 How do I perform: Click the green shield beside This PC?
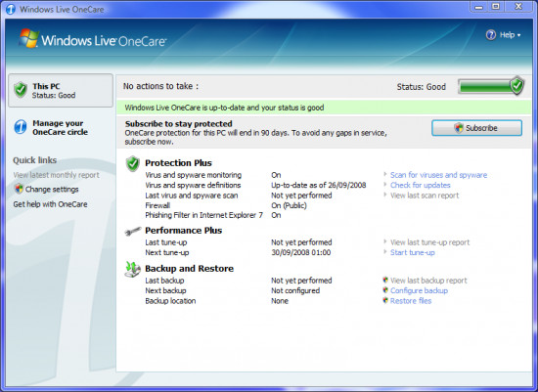[x=21, y=90]
